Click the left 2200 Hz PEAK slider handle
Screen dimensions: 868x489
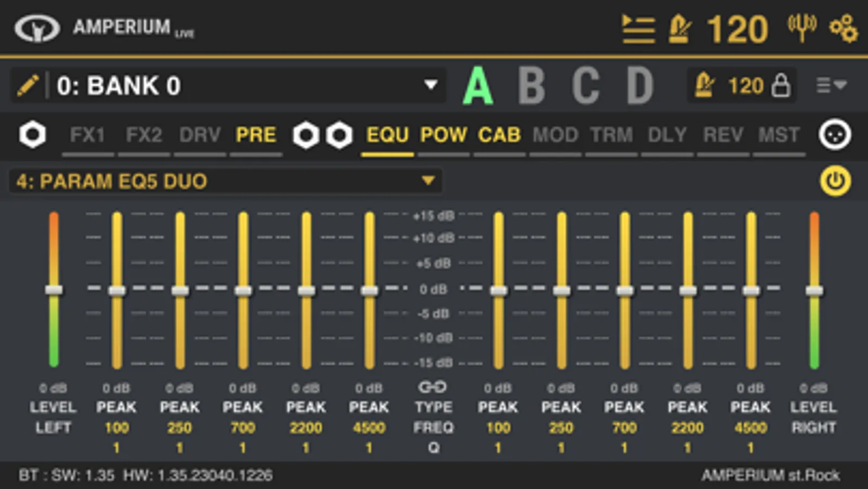307,291
